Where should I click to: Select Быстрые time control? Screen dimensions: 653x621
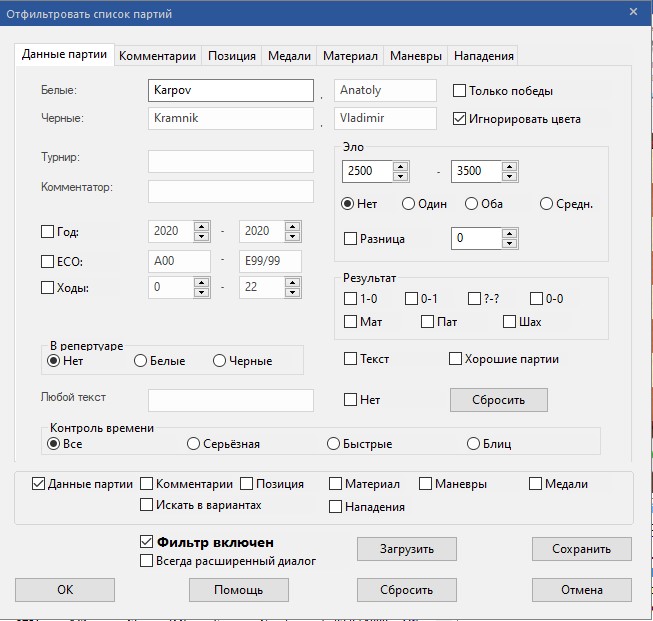(333, 444)
